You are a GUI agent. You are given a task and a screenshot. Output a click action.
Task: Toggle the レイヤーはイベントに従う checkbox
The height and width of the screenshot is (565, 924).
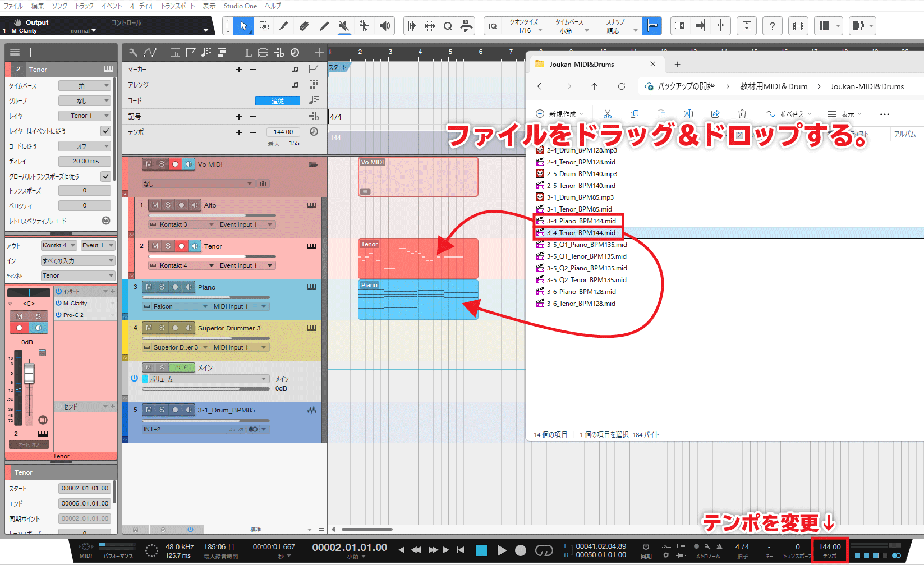[105, 131]
